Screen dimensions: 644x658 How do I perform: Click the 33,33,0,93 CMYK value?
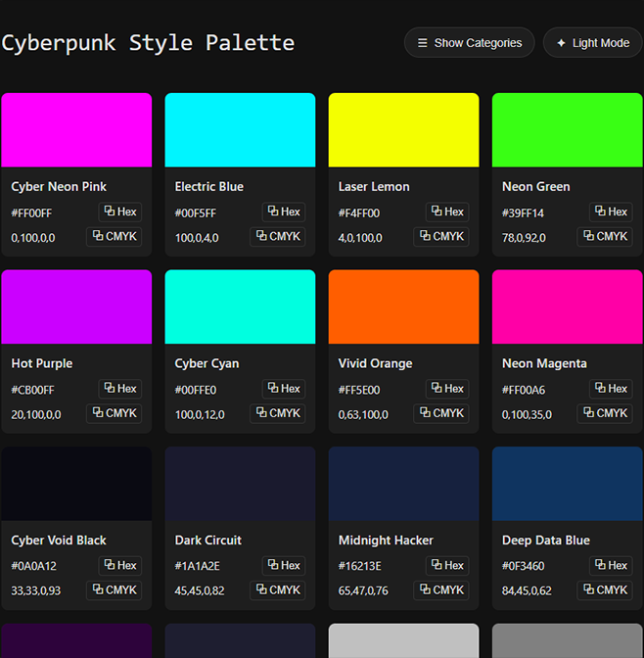tap(35, 590)
